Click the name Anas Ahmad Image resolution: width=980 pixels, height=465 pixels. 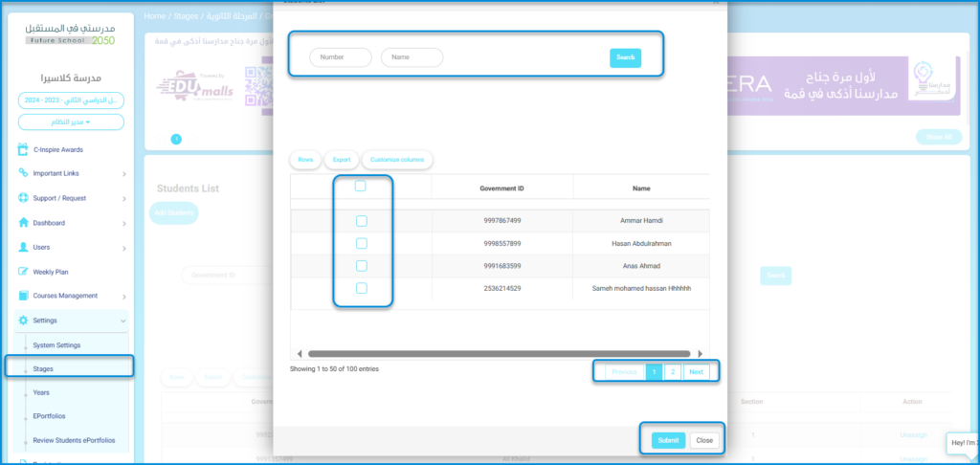640,266
